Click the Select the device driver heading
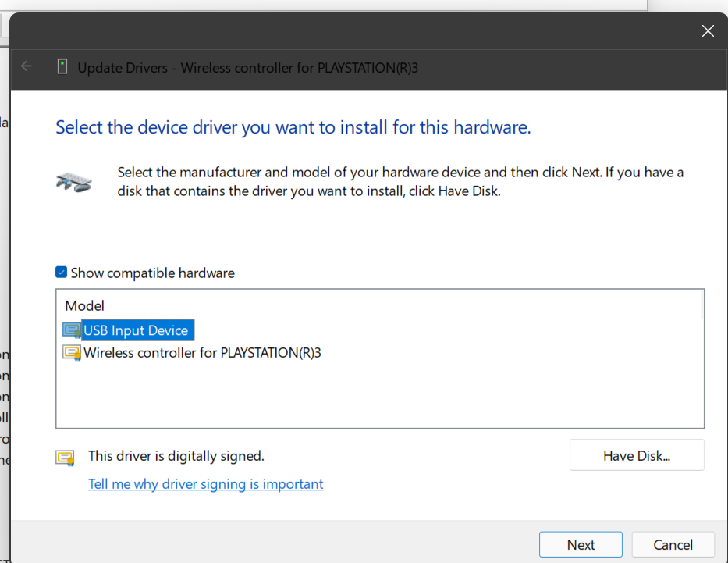Screen dimensions: 728x563 pos(293,126)
